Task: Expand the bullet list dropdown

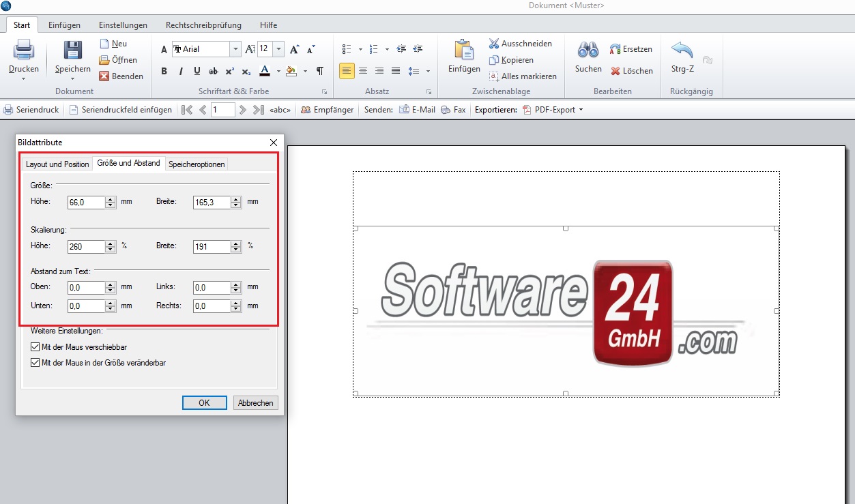Action: tap(360, 49)
